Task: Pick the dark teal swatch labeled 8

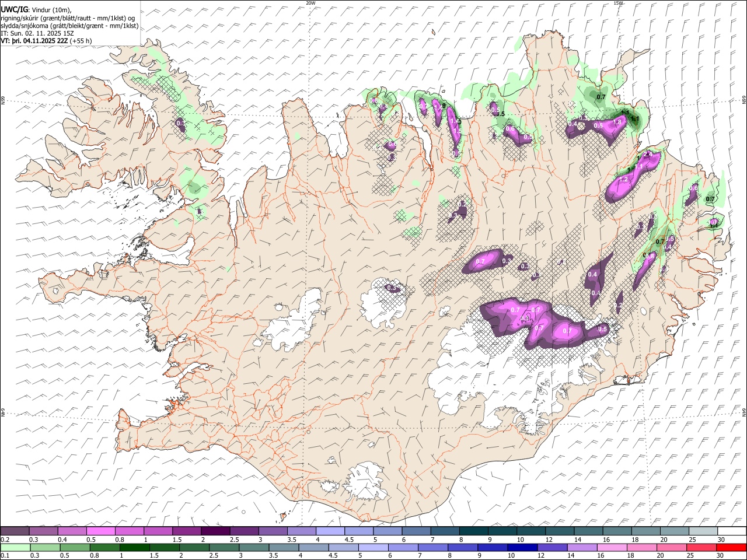Action: (x=473, y=531)
